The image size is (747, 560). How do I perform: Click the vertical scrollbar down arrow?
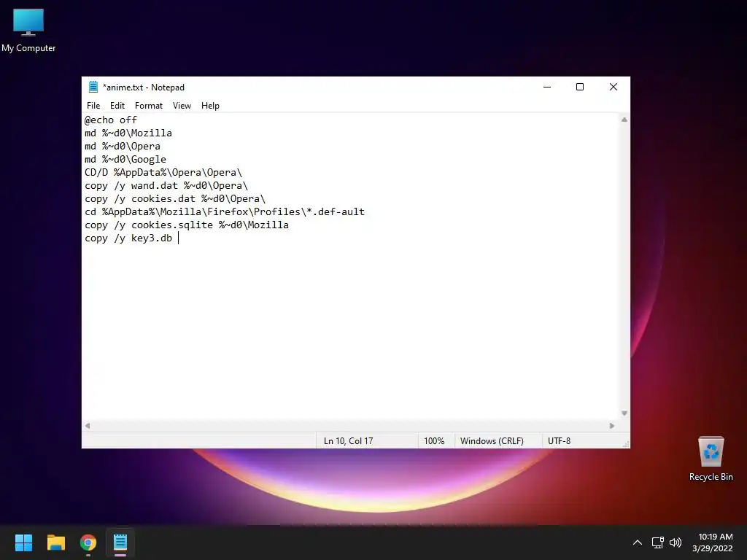point(624,413)
